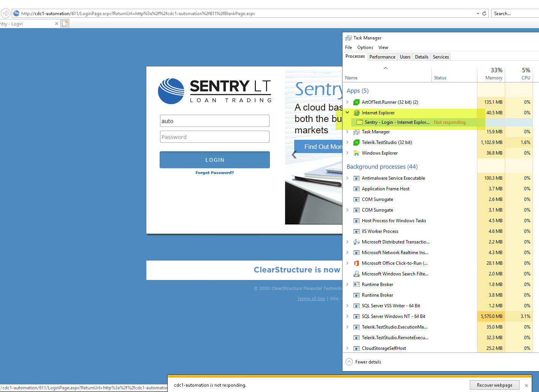Click the Telerik.TestStudio app icon
The image size is (539, 392).
[357, 142]
